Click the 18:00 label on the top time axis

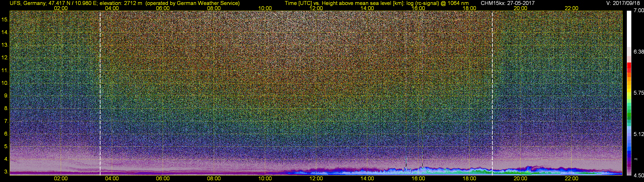coord(469,8)
